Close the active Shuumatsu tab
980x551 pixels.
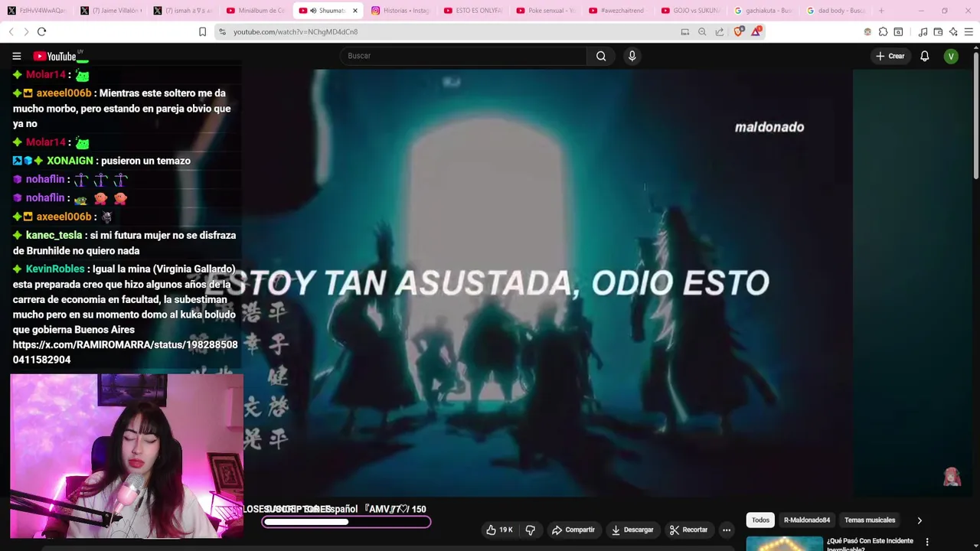click(x=354, y=11)
